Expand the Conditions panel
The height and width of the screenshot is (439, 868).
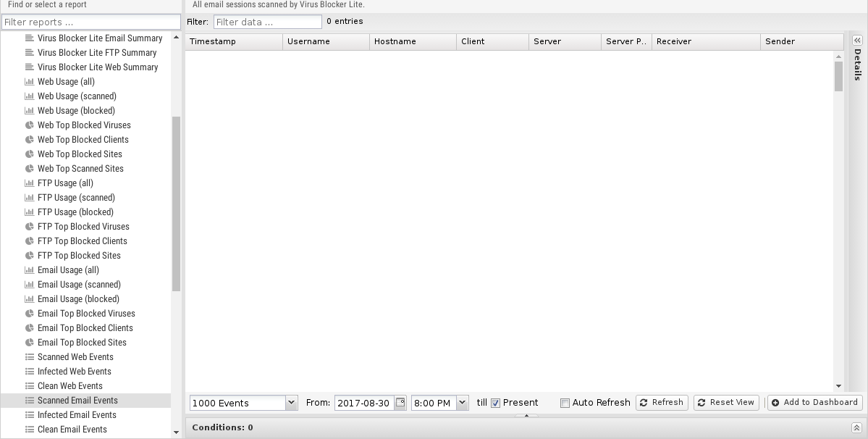point(856,428)
